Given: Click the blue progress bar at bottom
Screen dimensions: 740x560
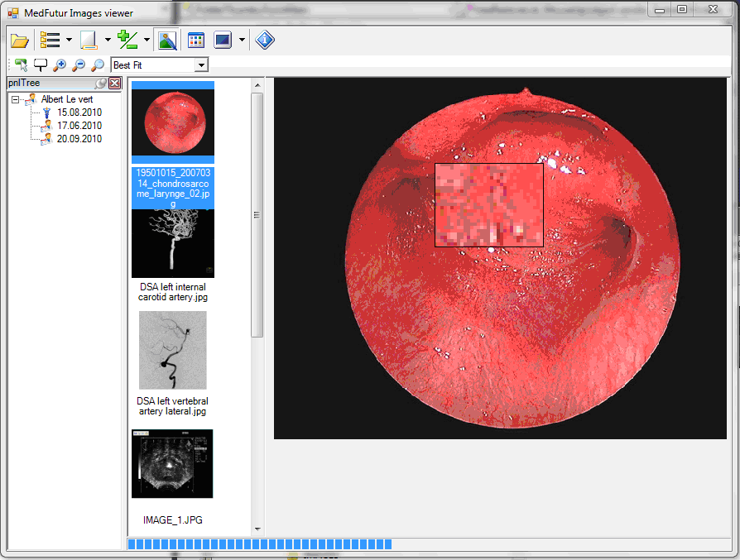Looking at the screenshot, I should [260, 544].
